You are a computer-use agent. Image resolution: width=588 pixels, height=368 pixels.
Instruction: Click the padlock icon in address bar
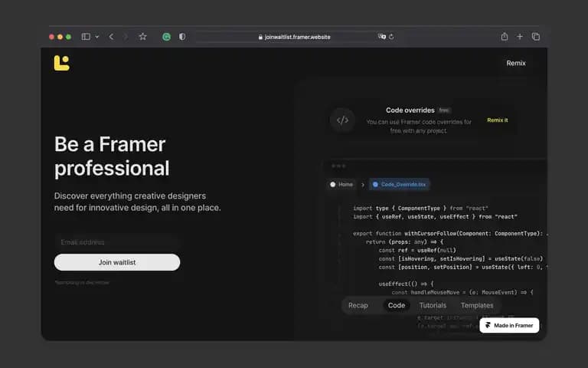260,37
